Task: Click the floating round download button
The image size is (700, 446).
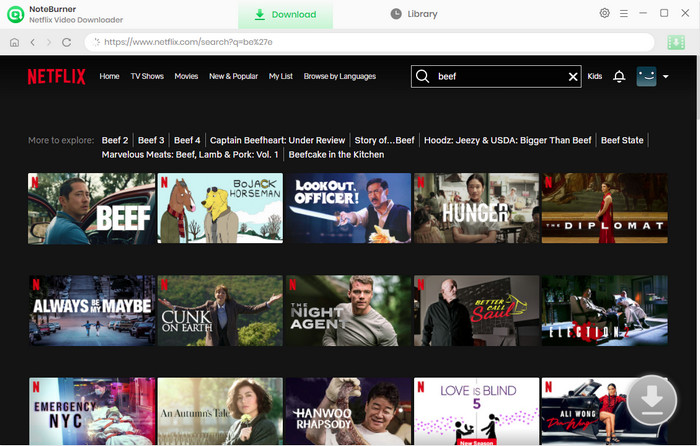Action: 652,400
